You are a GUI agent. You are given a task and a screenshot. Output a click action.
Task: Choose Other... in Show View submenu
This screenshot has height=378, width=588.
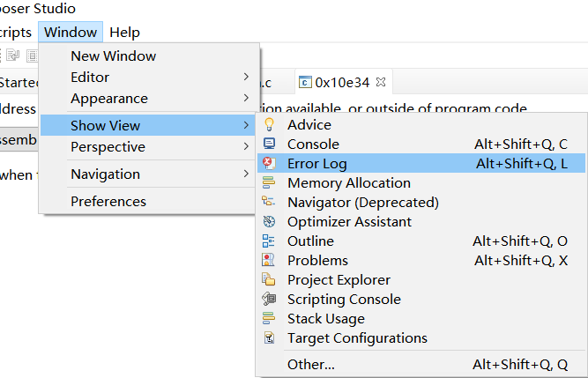point(311,365)
